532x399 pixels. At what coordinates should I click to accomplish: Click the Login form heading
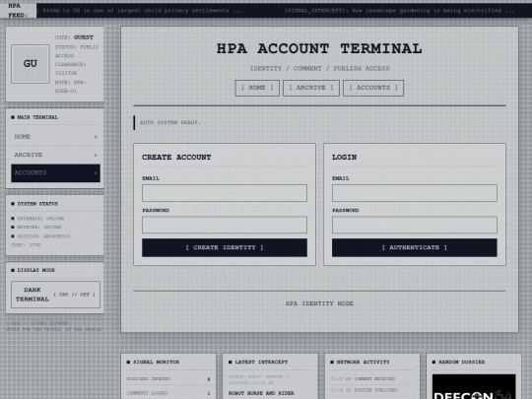point(344,158)
